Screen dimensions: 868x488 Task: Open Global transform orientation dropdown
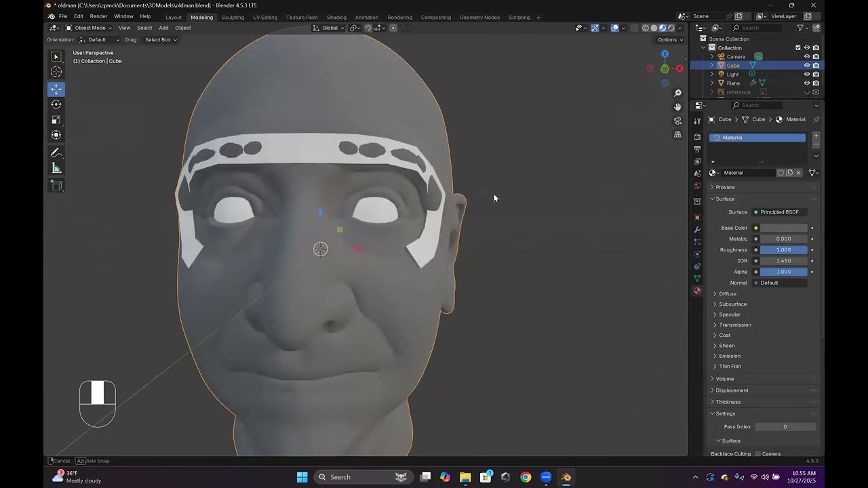coord(329,28)
